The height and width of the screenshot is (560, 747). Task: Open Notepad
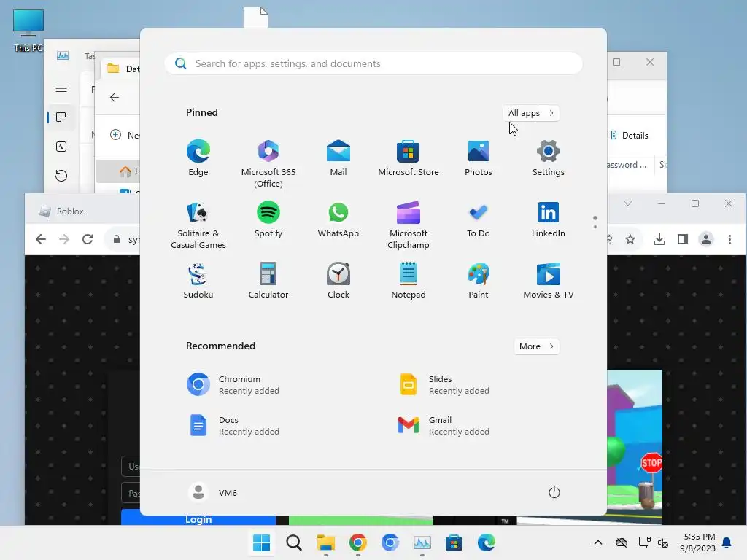[409, 281]
